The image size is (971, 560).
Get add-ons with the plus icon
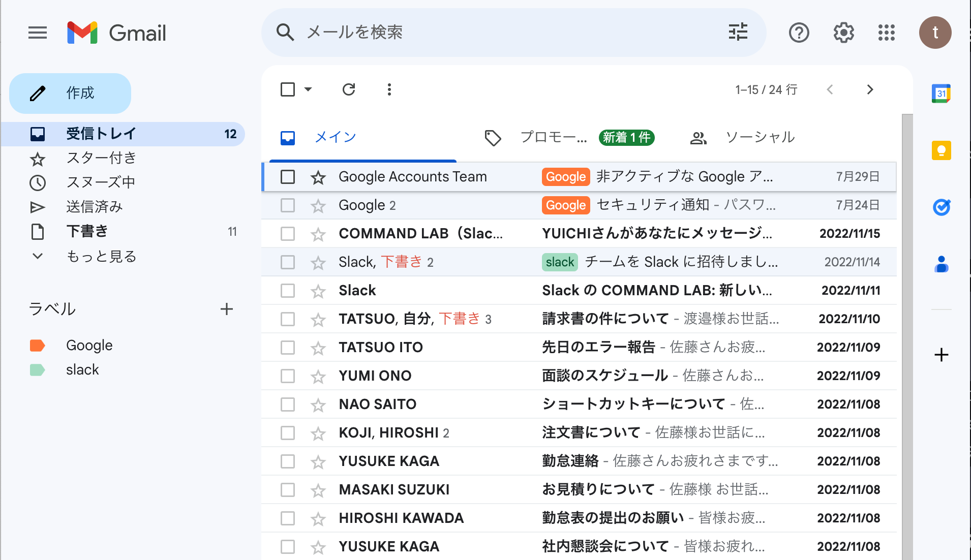click(941, 355)
